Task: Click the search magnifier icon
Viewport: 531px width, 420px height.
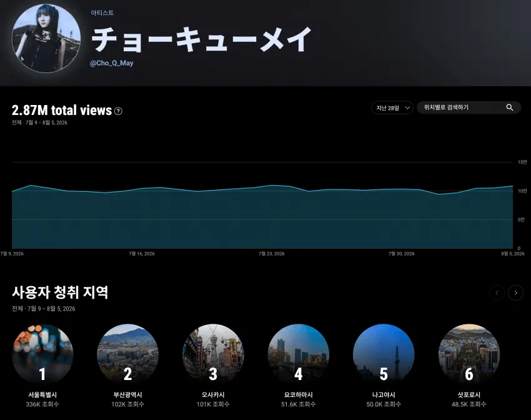Action: [x=509, y=107]
